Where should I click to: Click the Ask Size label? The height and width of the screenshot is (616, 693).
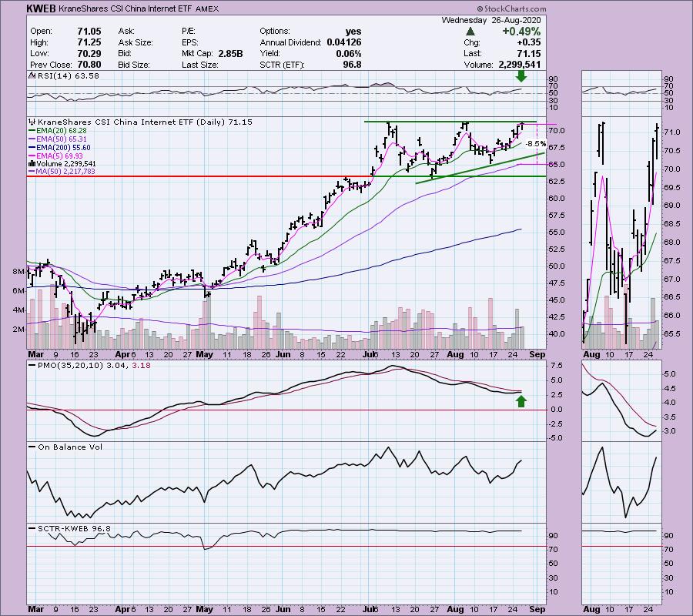click(x=136, y=42)
